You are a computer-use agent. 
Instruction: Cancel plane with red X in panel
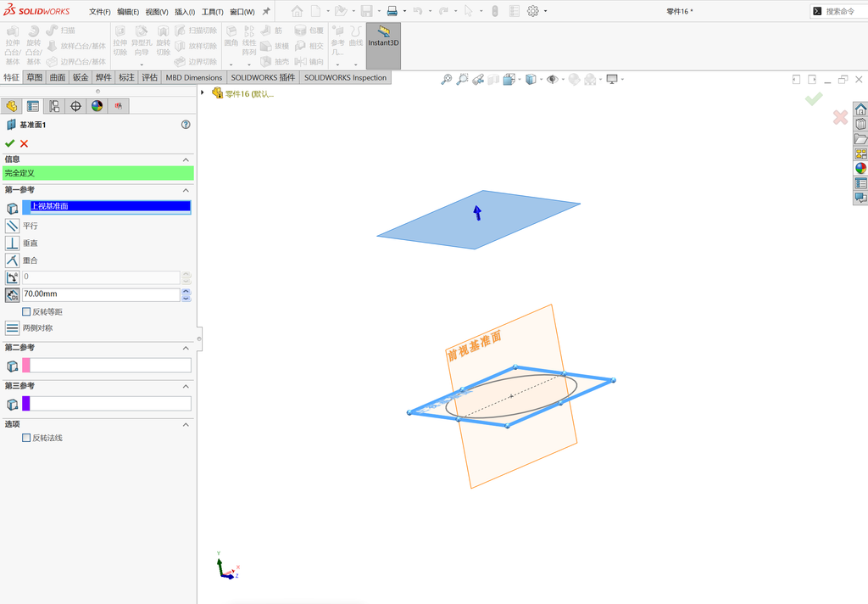coord(24,143)
